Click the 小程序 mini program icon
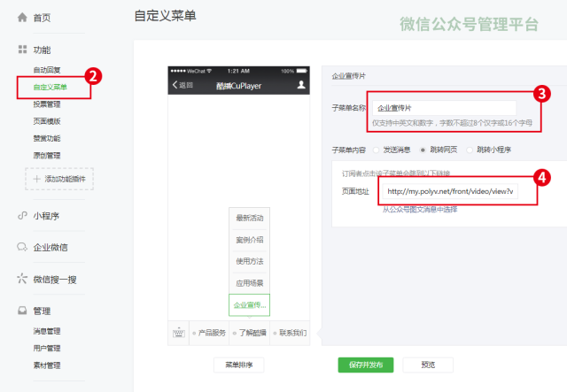The image size is (567, 392). click(22, 215)
